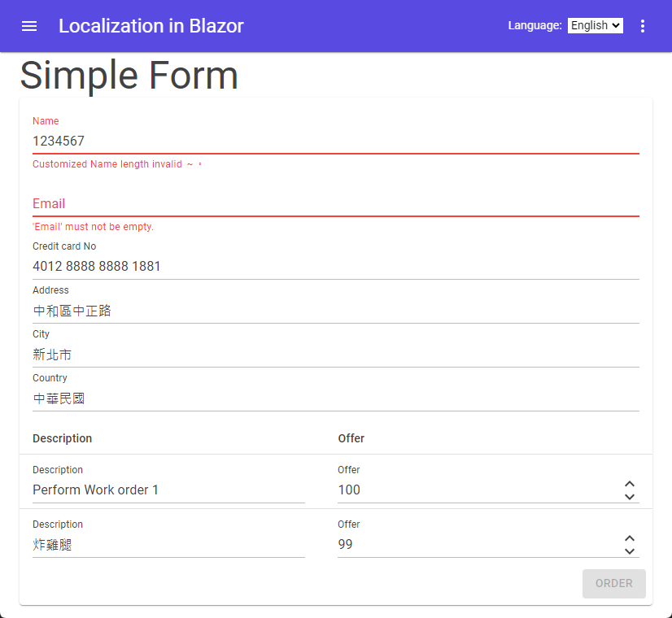Open the vertical three-dot more menu
The image size is (672, 618).
pyautogui.click(x=643, y=26)
